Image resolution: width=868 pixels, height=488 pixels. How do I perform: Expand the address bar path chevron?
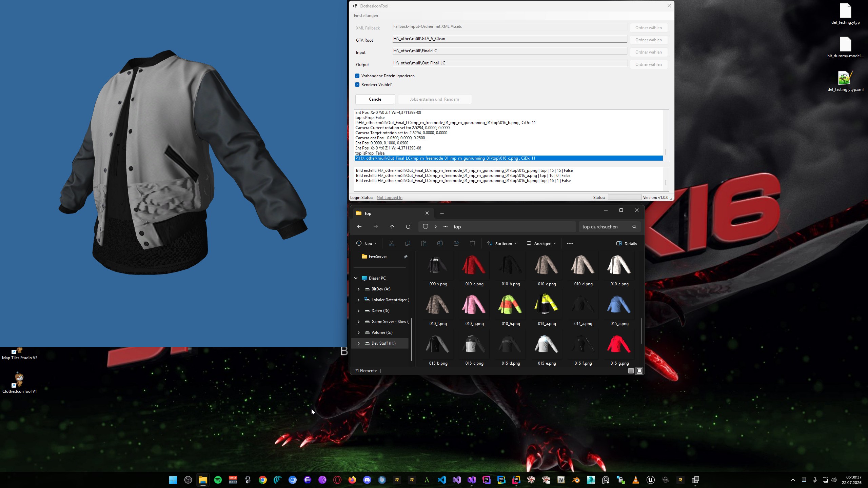tap(436, 227)
